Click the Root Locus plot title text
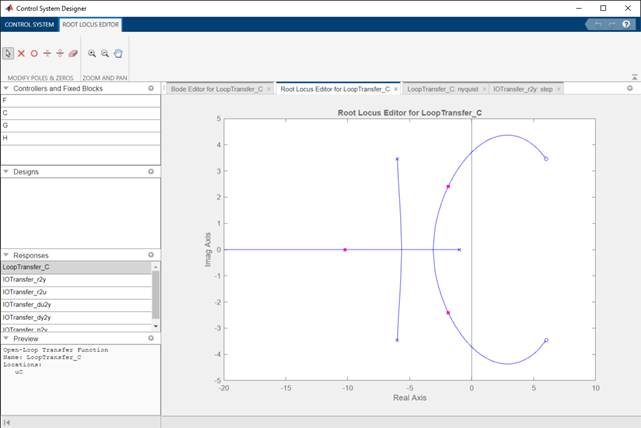Viewport: 641px width, 428px height. click(x=410, y=113)
